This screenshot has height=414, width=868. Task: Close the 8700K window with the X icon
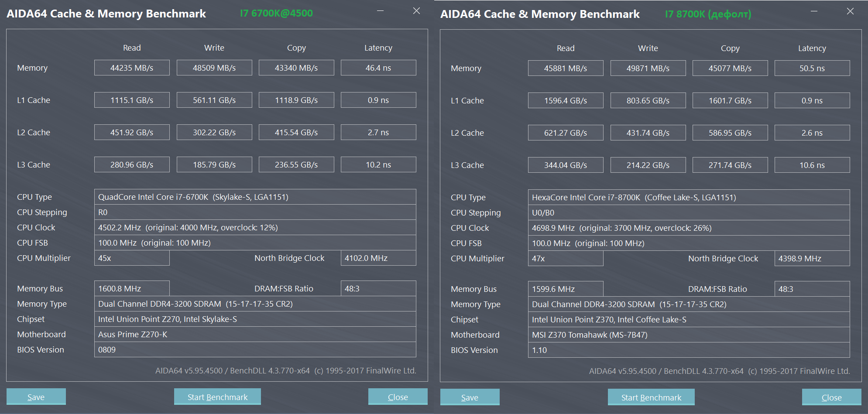click(850, 11)
